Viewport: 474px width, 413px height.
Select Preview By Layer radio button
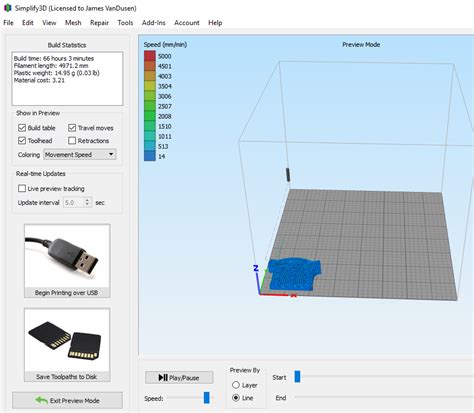pos(236,385)
